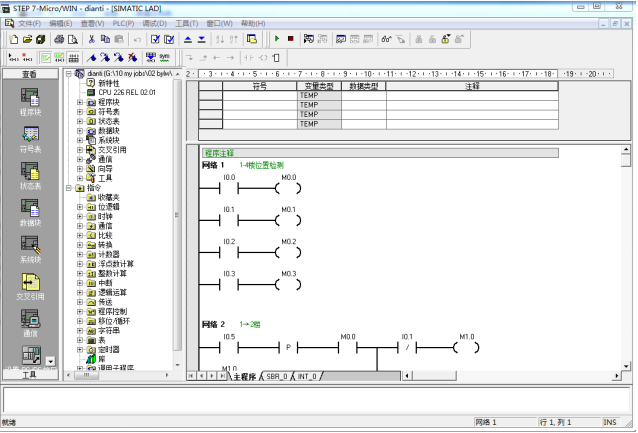Compile the current program block

tap(155, 39)
